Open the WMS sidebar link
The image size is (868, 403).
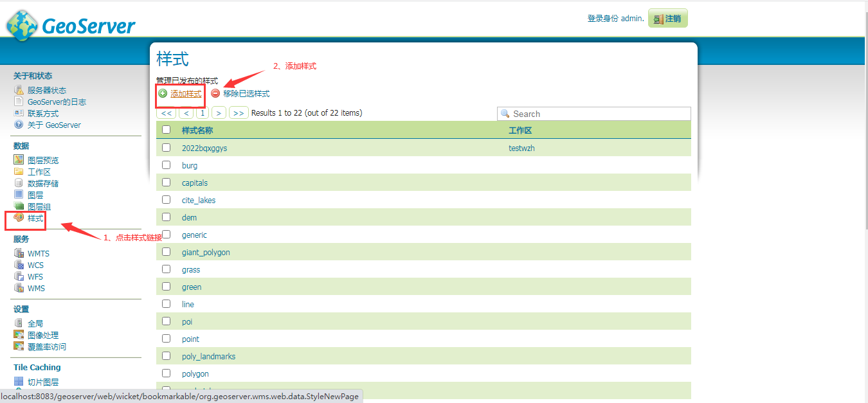(36, 289)
